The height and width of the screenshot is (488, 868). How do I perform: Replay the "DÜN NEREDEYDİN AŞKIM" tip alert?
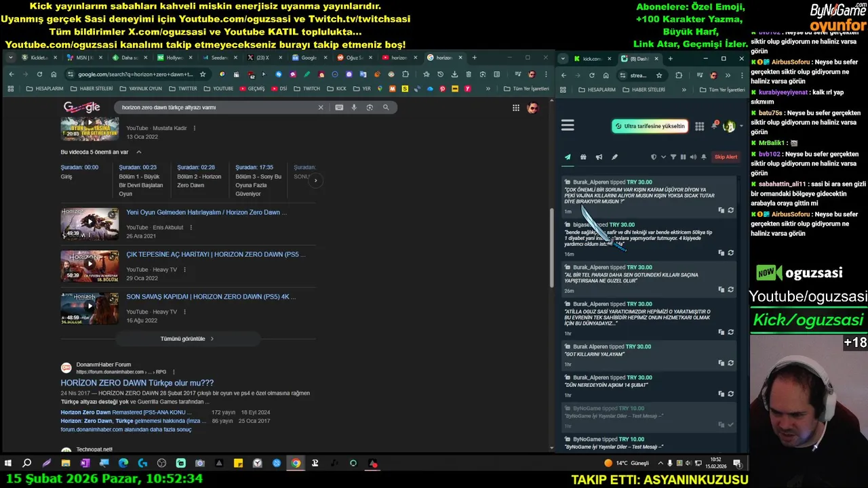coord(730,394)
